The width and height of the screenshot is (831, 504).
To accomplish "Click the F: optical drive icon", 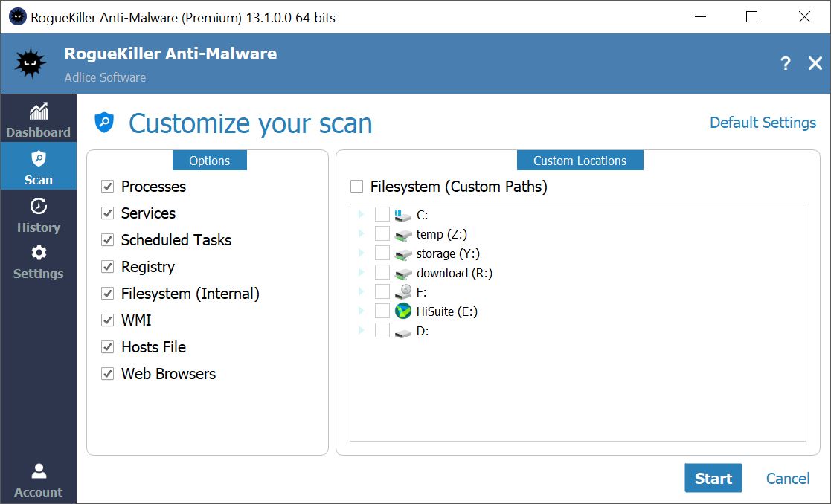I will (403, 292).
